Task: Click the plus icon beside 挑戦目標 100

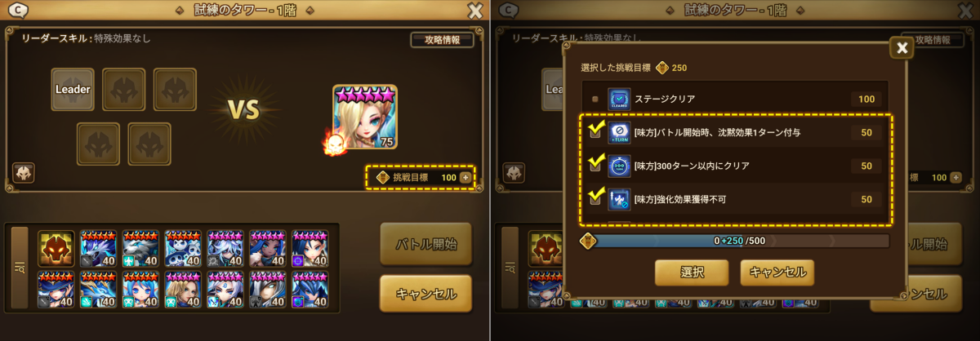Action: coord(465,177)
